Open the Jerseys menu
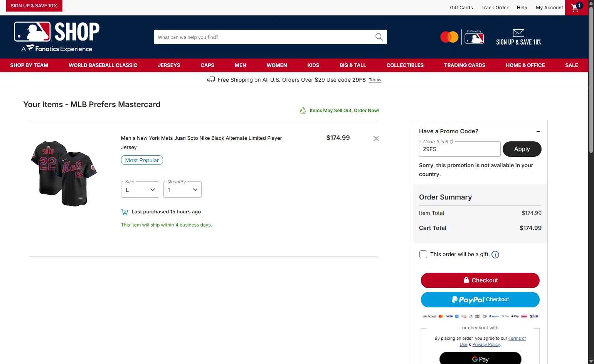This screenshot has height=364, width=594. 169,65
